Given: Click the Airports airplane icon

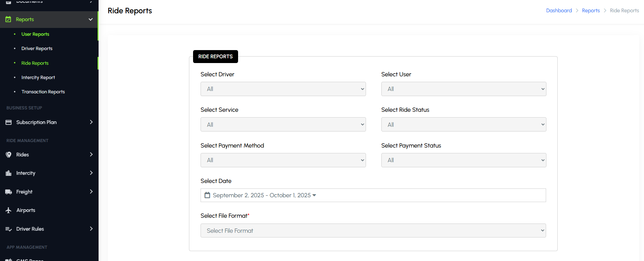Looking at the screenshot, I should point(9,210).
